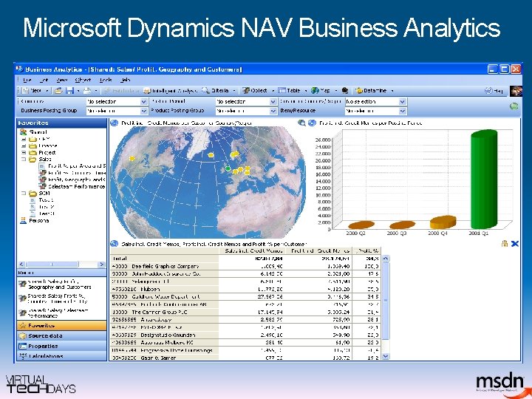Viewport: 532px width, 399px height.
Task: Click the Shared users icon in Favorites
Action: click(23, 132)
